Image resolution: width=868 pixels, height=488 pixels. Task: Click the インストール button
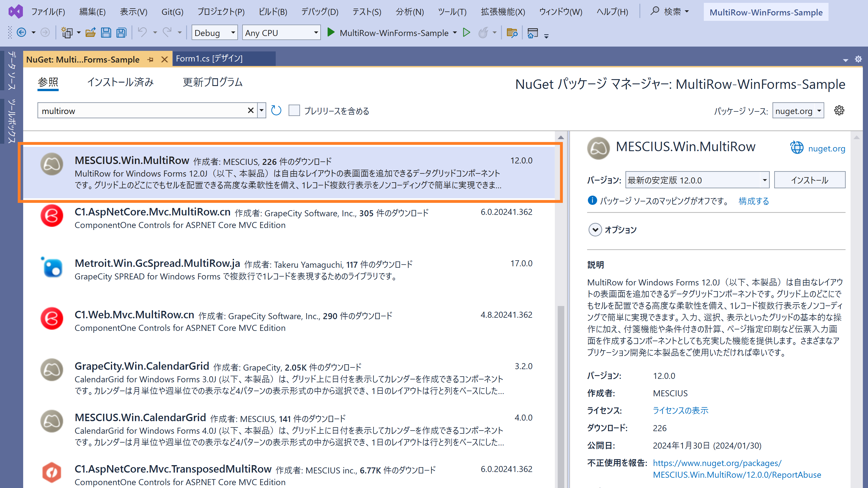click(x=809, y=180)
